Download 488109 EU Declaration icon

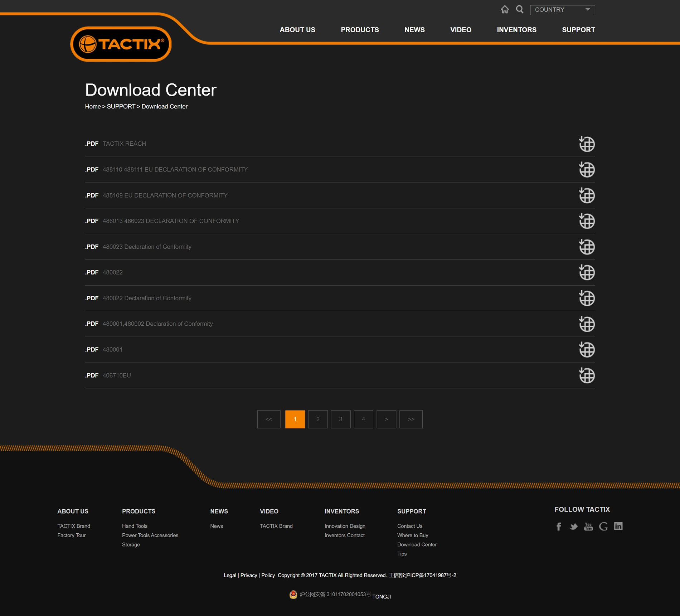pos(587,195)
